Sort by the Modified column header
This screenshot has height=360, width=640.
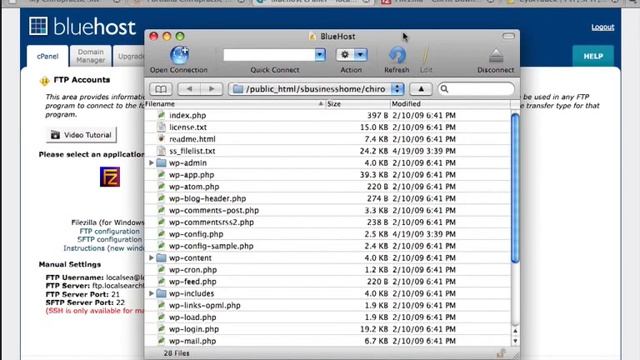coord(450,104)
